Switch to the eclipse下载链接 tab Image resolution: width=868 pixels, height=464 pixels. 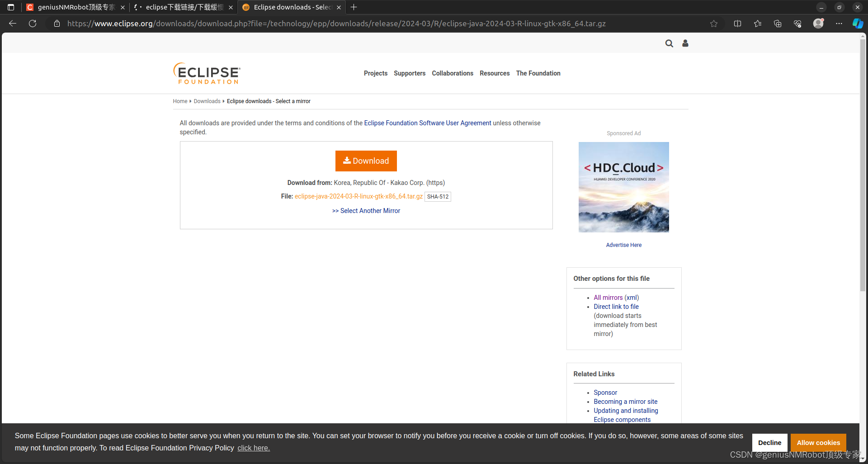[184, 7]
